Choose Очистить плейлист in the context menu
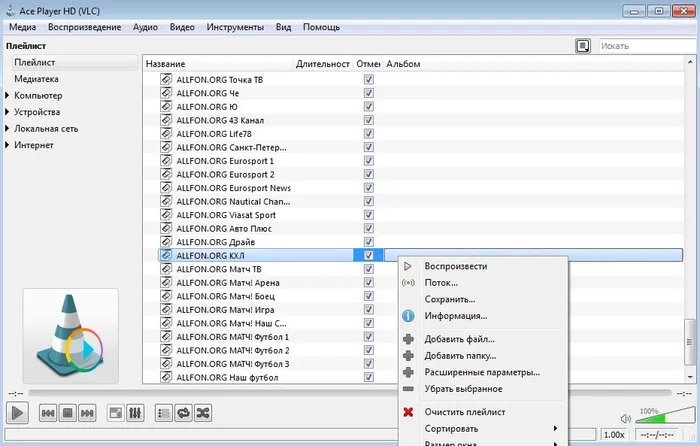The image size is (700, 446). coord(482,412)
